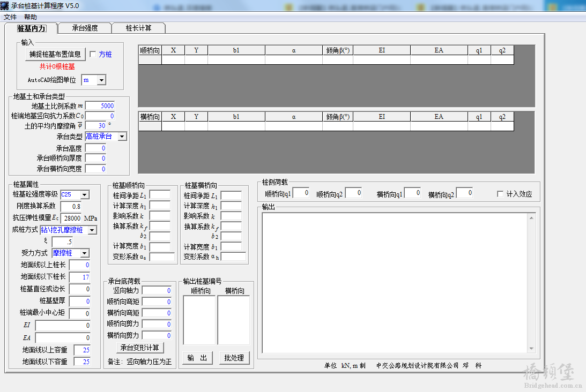Viewport: 586px width, 392px height.
Task: Click 桩基顺桥向 计算深度 h1 field
Action: tap(160, 205)
